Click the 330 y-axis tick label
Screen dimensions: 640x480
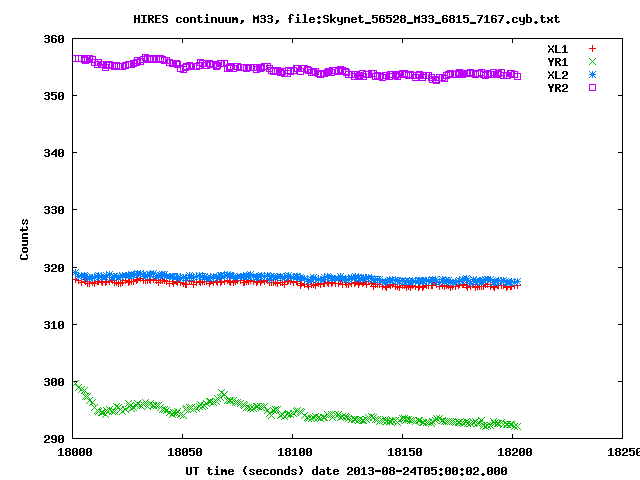point(54,210)
